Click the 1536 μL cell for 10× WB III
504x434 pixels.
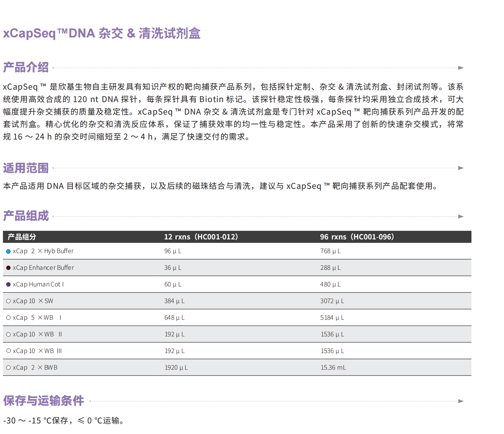[332, 351]
